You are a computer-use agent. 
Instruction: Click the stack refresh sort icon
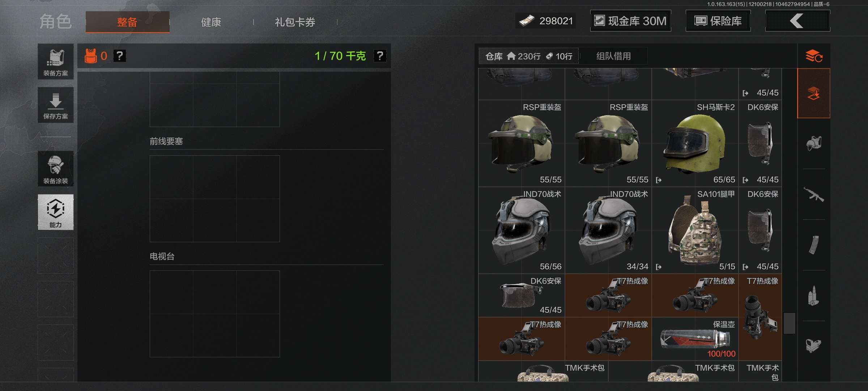coord(814,56)
